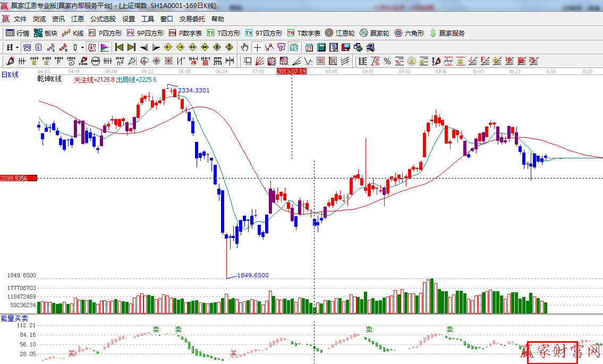Image resolution: width=603 pixels, height=364 pixels.
Task: Click the calculator icon in toolbar
Action: coord(321,47)
